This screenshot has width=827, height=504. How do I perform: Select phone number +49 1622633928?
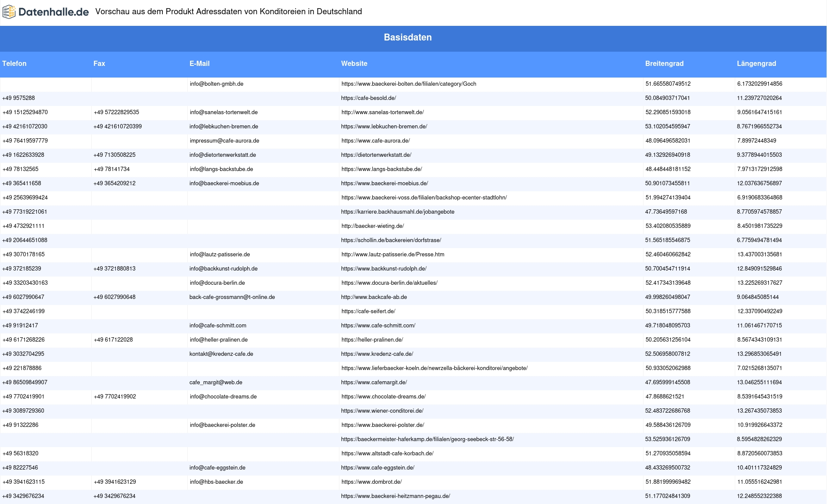(23, 155)
